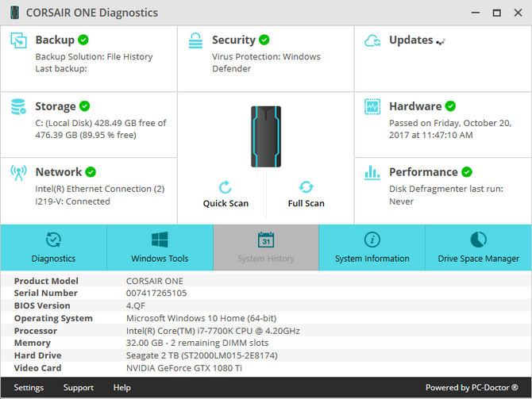Open the Support link
Image resolution: width=532 pixels, height=399 pixels.
pyautogui.click(x=79, y=387)
